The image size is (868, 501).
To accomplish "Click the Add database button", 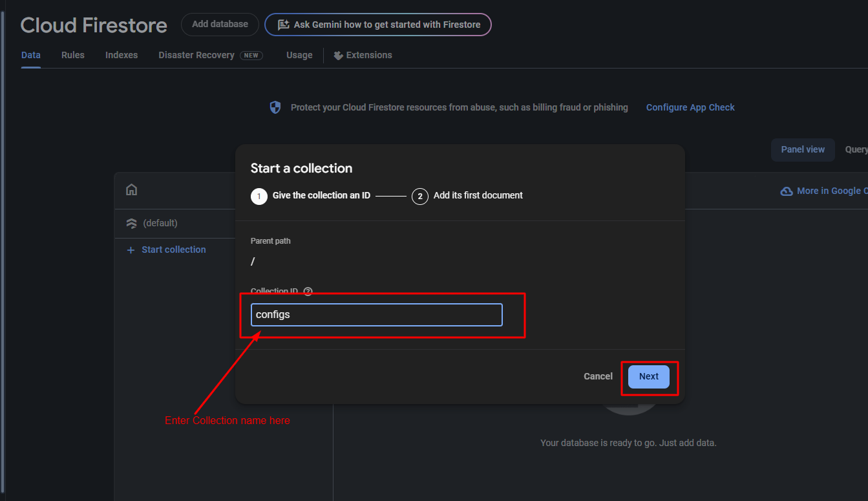I will [x=220, y=24].
